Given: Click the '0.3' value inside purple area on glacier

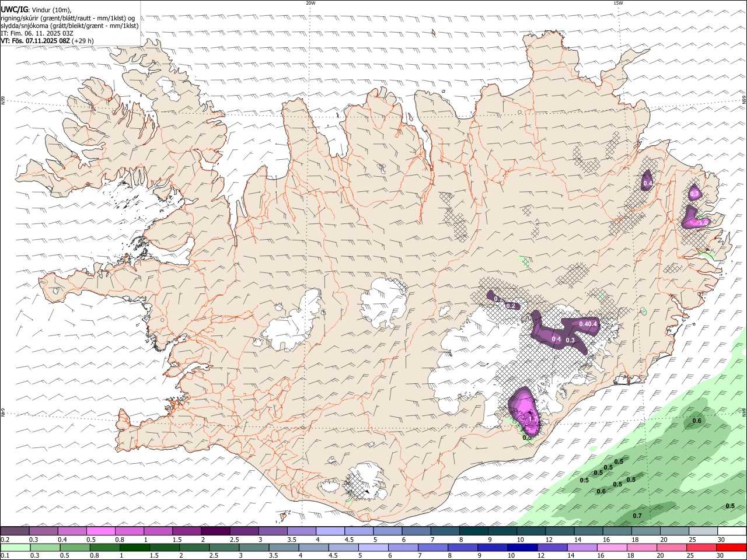Looking at the screenshot, I should pyautogui.click(x=571, y=340).
